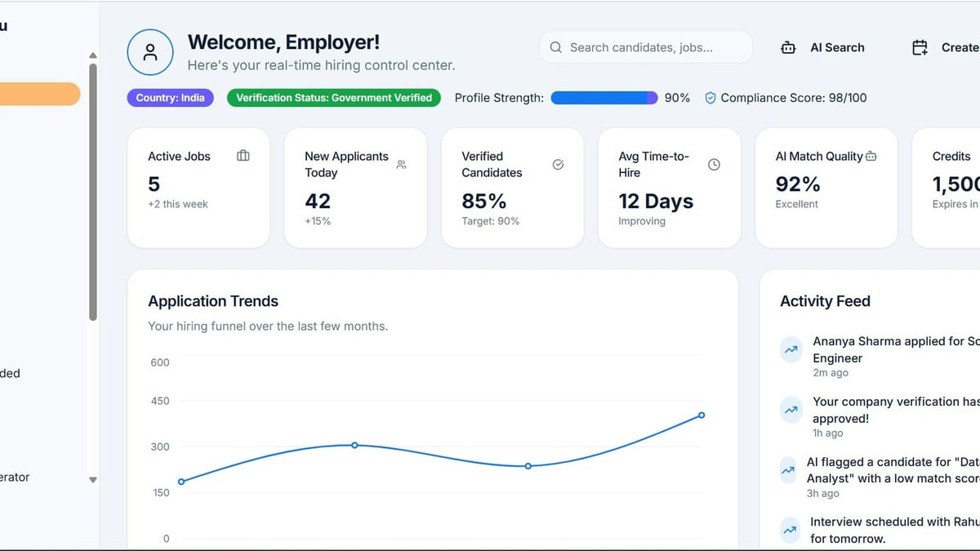The image size is (980, 551).
Task: Focus the Search candidates, jobs field
Action: [646, 47]
